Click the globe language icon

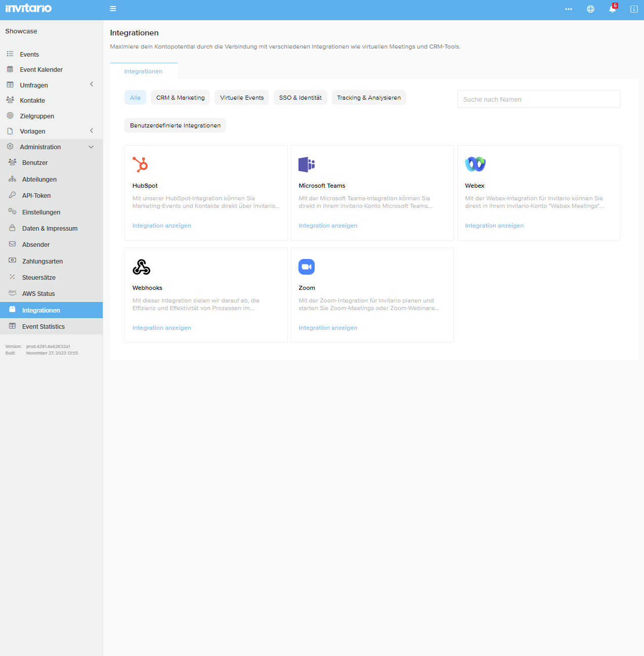(x=590, y=9)
